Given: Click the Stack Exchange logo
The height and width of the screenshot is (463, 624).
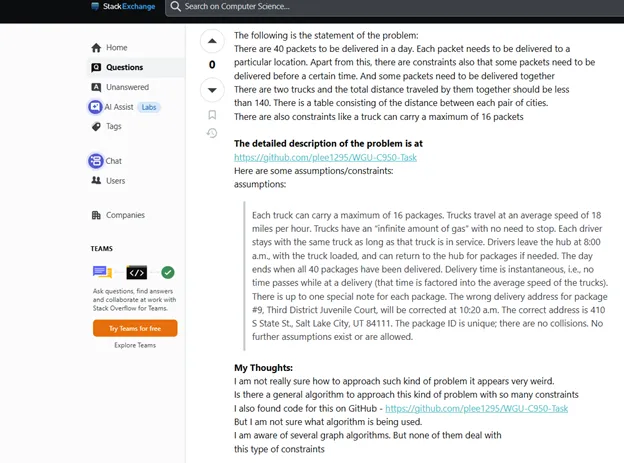Looking at the screenshot, I should tap(123, 6).
